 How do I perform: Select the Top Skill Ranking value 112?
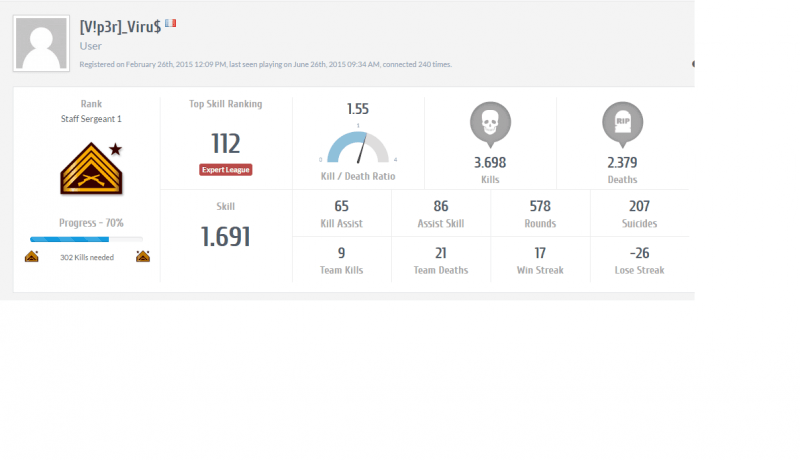pyautogui.click(x=226, y=145)
